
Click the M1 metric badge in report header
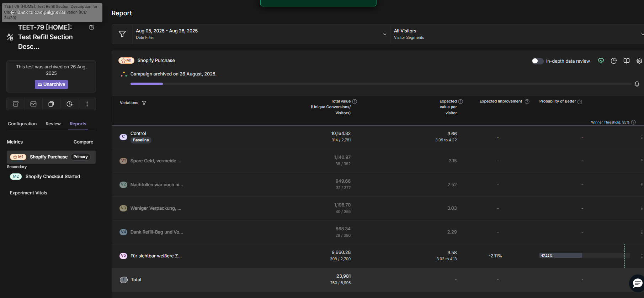click(x=126, y=61)
